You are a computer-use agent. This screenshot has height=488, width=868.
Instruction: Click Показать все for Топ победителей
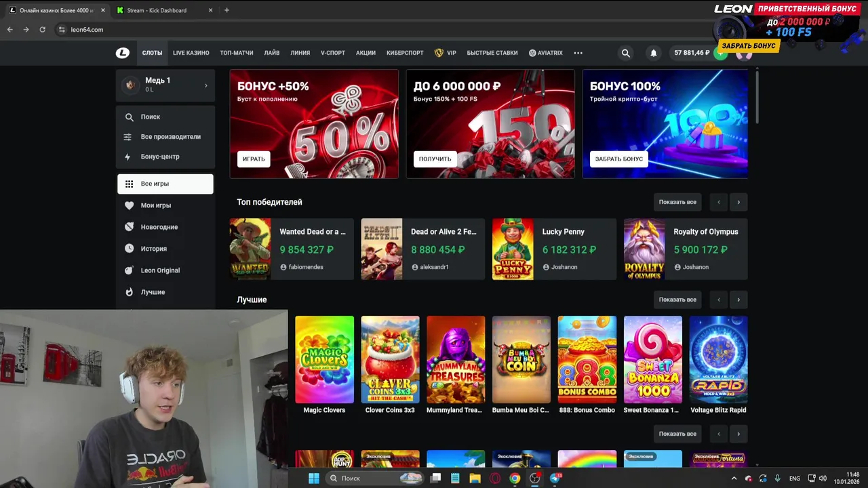(677, 202)
